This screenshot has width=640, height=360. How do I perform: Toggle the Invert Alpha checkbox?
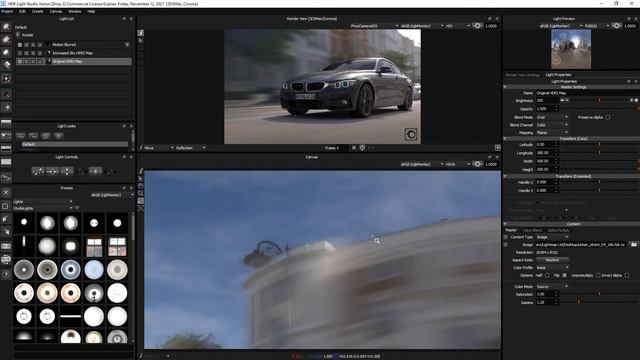tap(627, 276)
